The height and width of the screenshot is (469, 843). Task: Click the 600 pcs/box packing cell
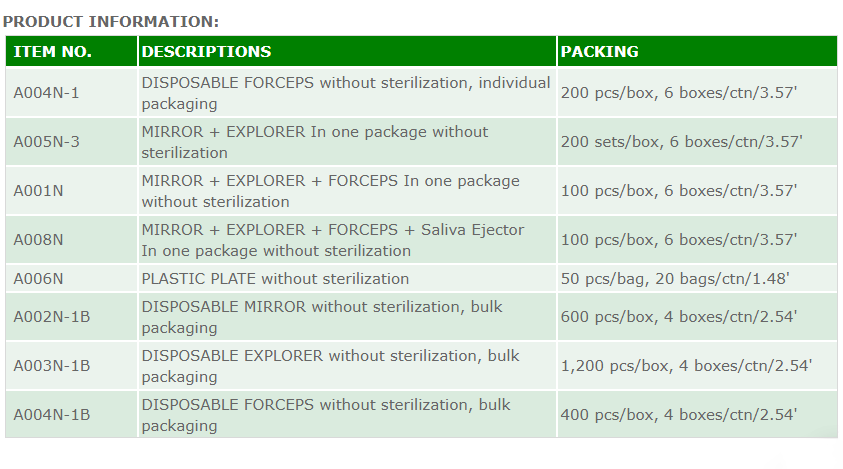[679, 317]
